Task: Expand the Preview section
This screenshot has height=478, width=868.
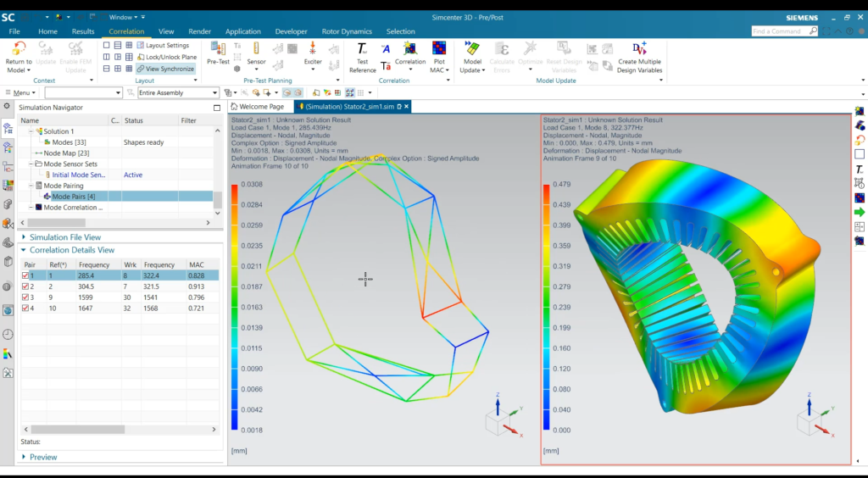Action: (x=43, y=457)
